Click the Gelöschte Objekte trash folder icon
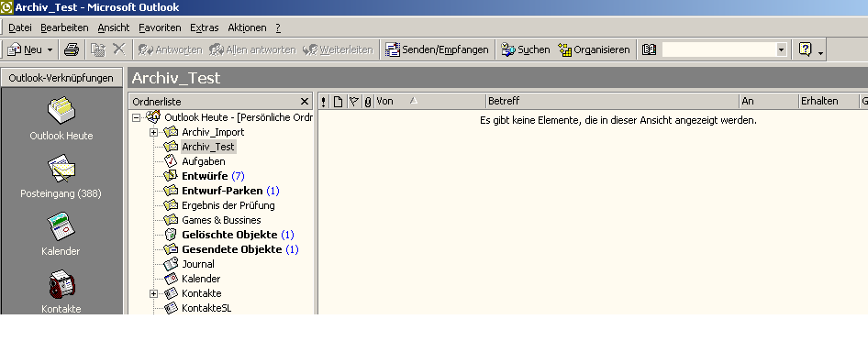The image size is (868, 352). pyautogui.click(x=171, y=235)
